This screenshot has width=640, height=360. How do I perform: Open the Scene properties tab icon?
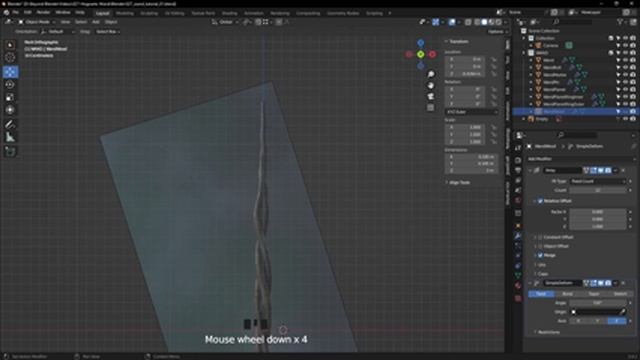click(518, 191)
